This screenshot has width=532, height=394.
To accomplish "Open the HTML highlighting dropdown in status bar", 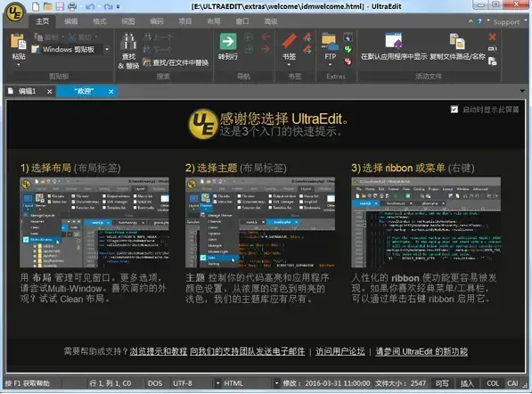I will 276,383.
